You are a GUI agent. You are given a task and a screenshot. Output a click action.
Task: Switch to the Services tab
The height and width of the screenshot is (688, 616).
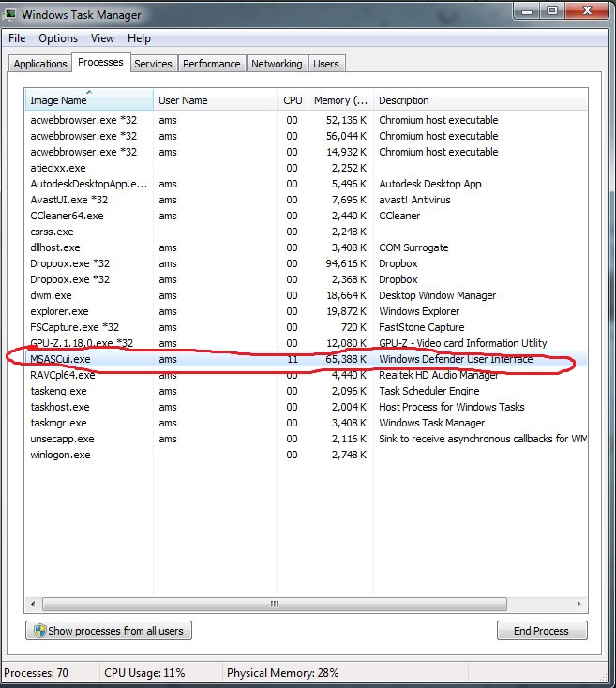tap(153, 64)
